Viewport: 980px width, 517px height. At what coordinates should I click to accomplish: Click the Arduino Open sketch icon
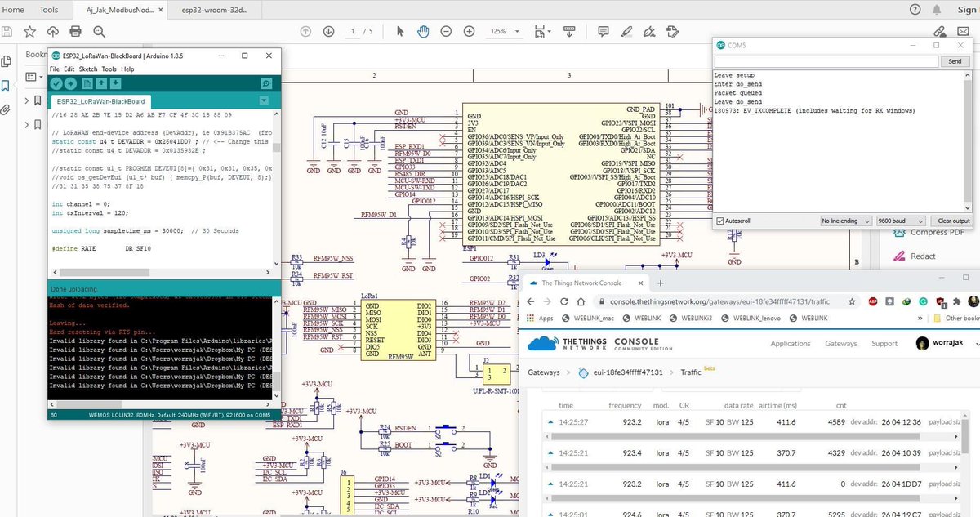(x=102, y=83)
